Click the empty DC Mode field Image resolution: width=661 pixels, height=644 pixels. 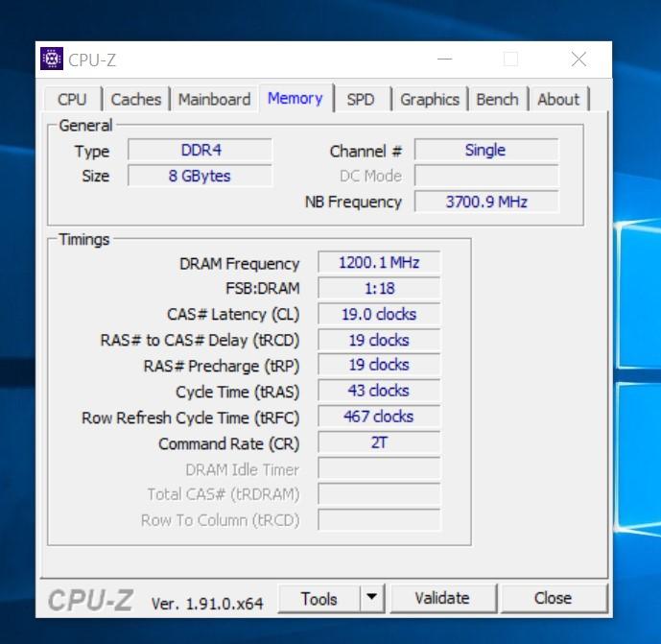486,176
